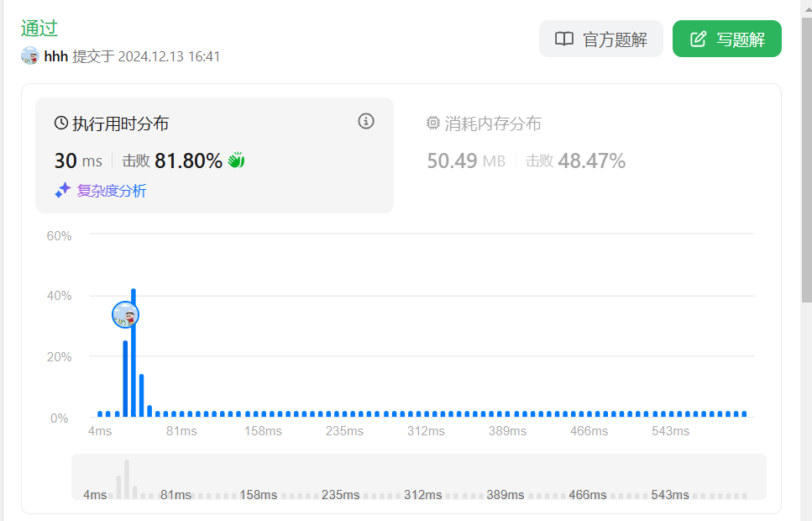Click the sparkle icon next to 复杂度分析

[63, 191]
